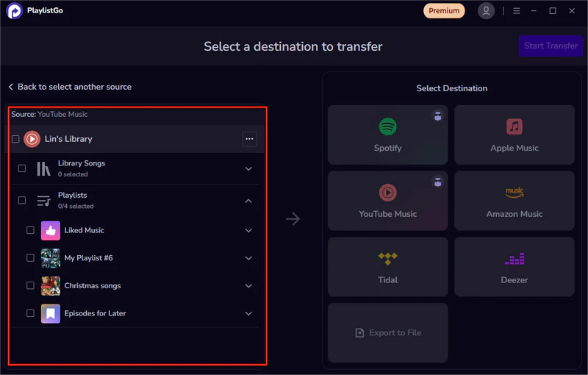Check the Lin's Library checkbox
Image resolution: width=588 pixels, height=375 pixels.
point(15,139)
